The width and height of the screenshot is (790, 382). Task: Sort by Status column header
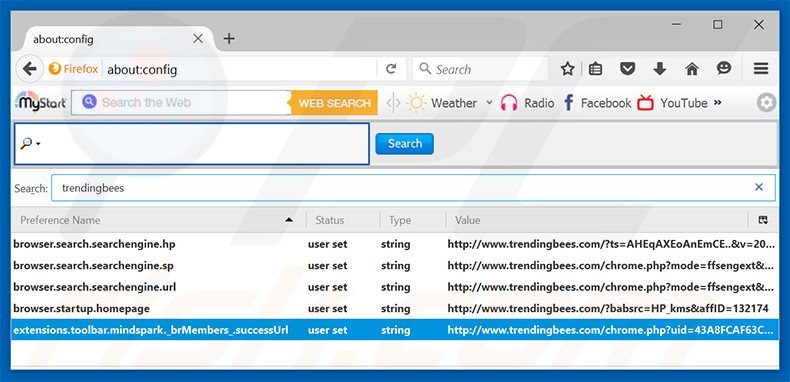343,220
